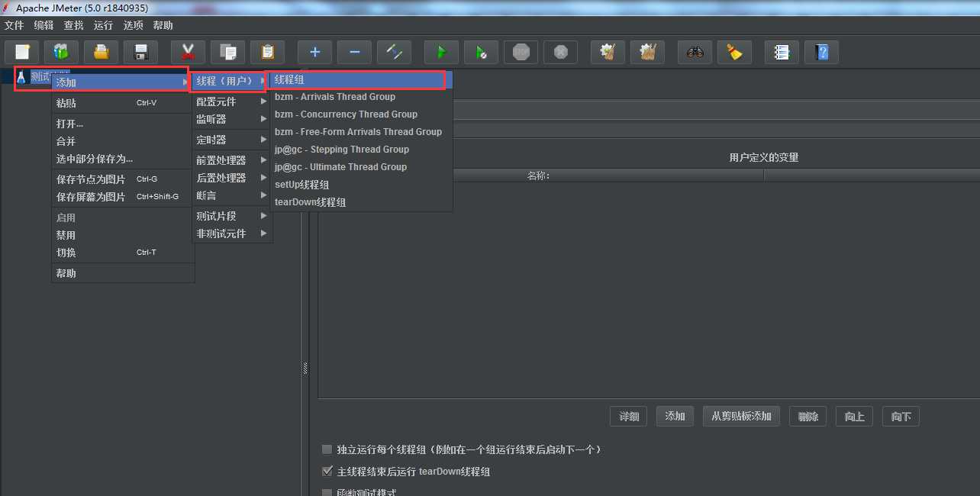The height and width of the screenshot is (496, 980).
Task: Click the Search binoculars icon
Action: [695, 52]
